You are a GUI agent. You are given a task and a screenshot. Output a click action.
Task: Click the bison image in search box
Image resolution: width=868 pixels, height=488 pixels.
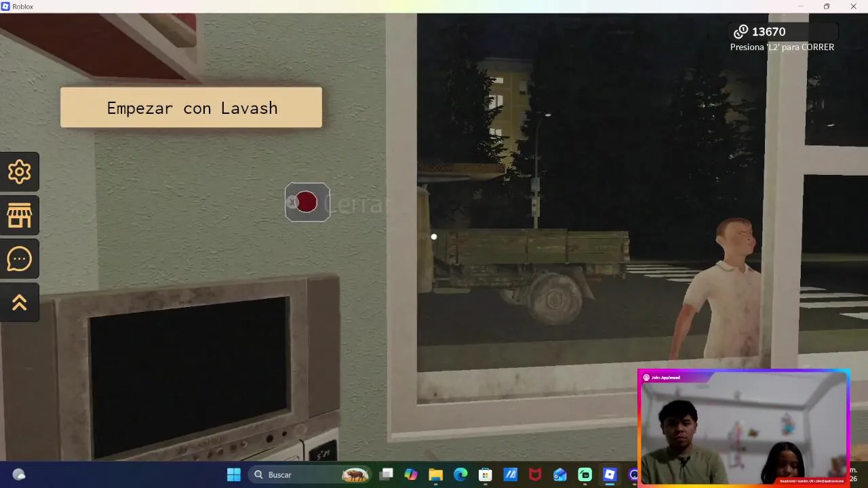355,474
